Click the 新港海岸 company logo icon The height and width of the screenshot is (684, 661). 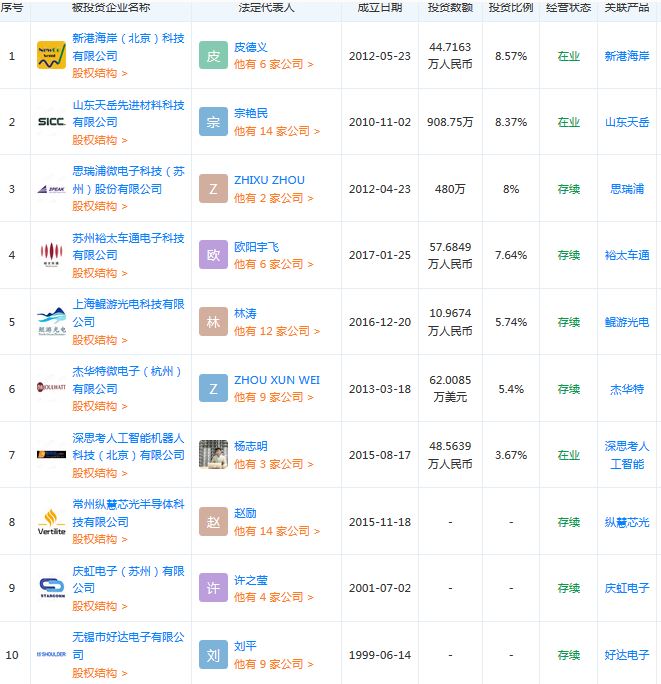51,55
